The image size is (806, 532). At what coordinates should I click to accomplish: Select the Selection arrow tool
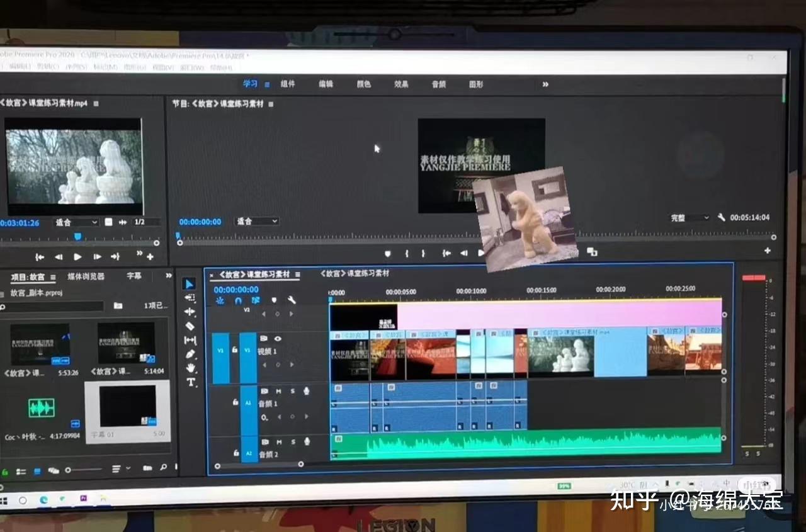tap(189, 284)
